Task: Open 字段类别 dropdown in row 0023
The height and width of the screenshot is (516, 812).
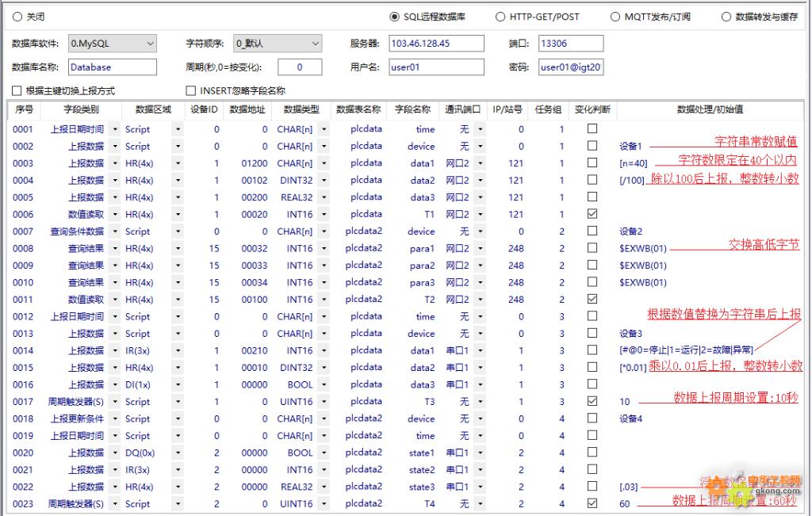Action: pyautogui.click(x=115, y=504)
